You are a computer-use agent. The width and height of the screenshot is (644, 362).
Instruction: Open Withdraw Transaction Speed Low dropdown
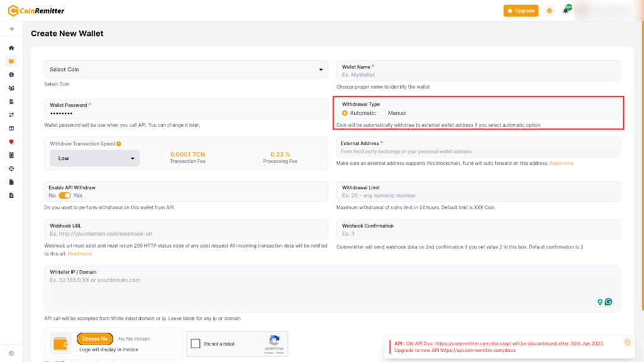click(x=95, y=158)
